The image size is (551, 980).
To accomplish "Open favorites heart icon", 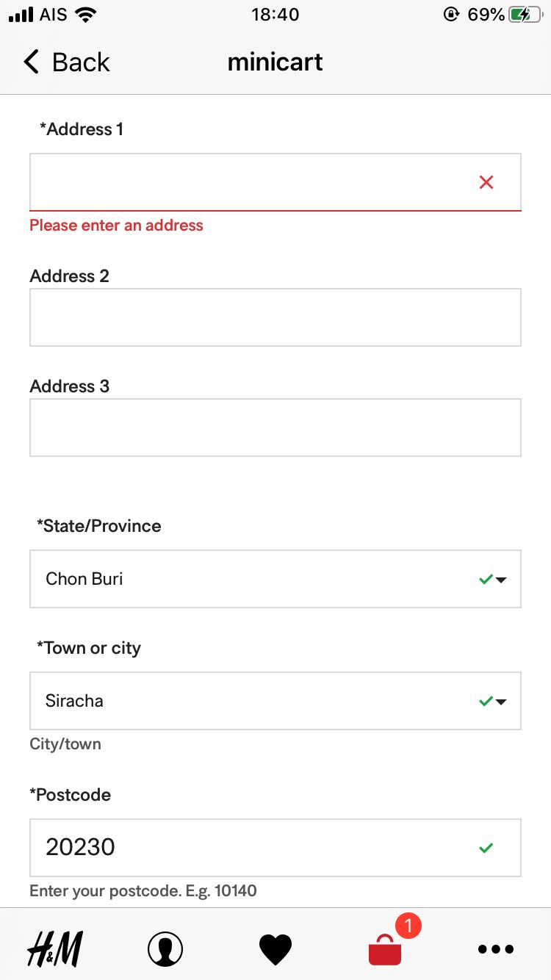I will pos(275,948).
